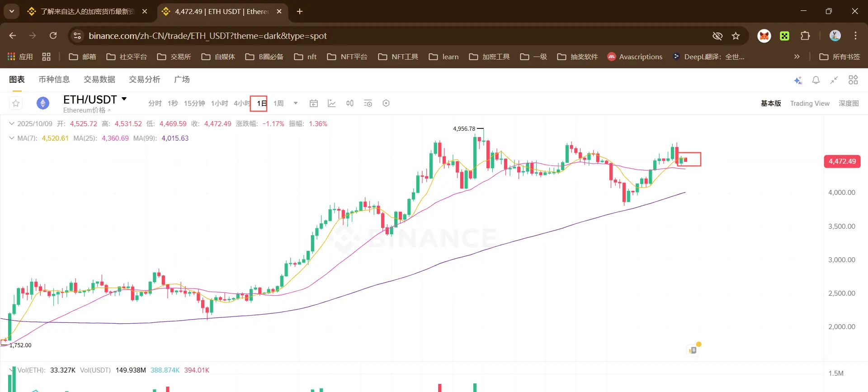Open the layout widgets grid icon
This screenshot has height=392, width=868.
(853, 80)
